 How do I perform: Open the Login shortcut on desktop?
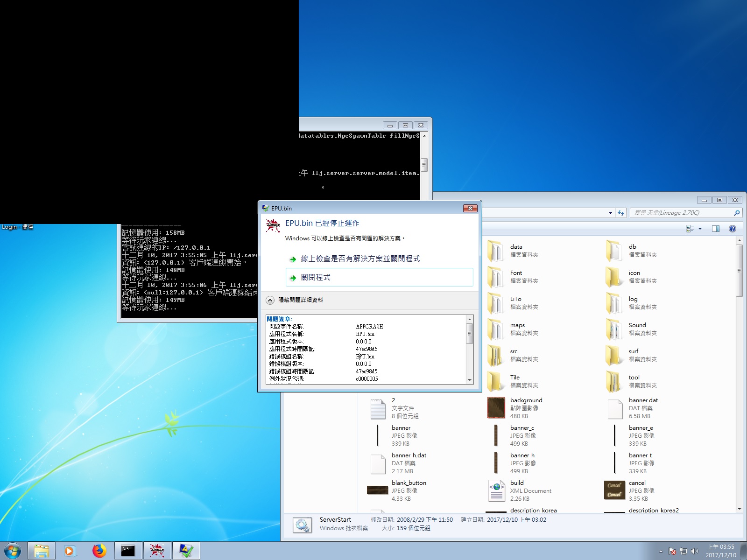pos(17,227)
